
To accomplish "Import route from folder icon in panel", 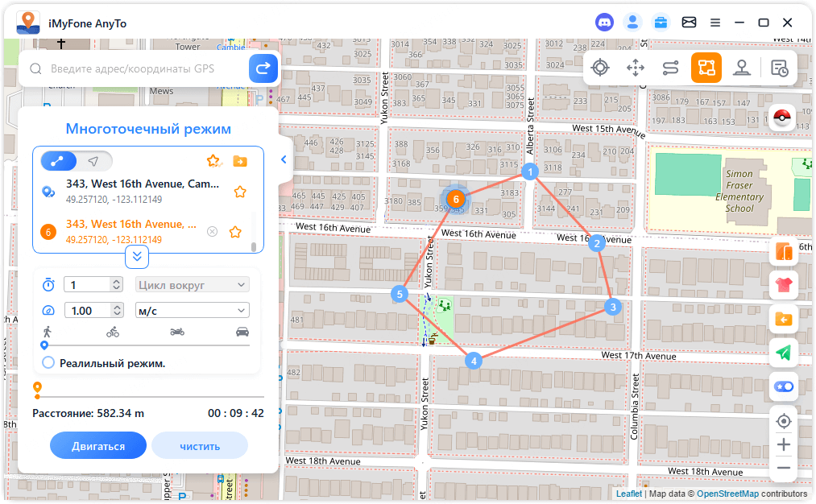I will click(x=240, y=161).
